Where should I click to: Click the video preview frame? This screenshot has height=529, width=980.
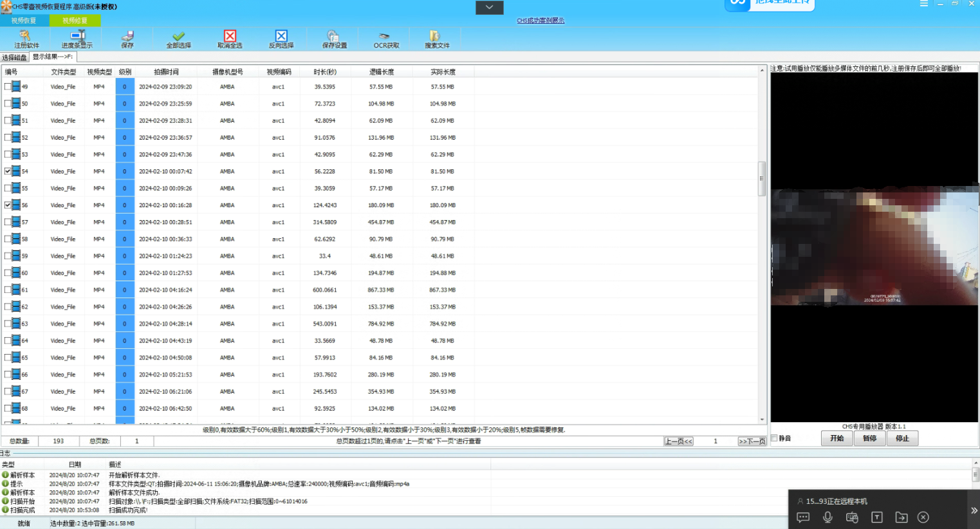pyautogui.click(x=874, y=246)
